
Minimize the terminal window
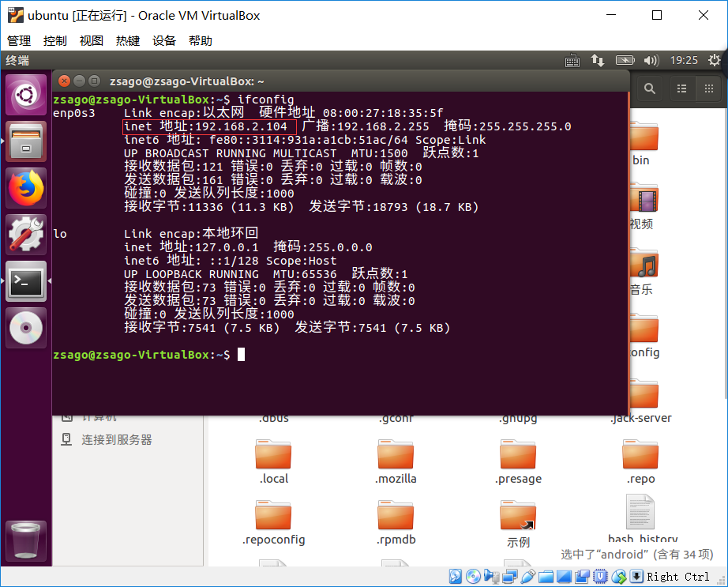[x=80, y=81]
